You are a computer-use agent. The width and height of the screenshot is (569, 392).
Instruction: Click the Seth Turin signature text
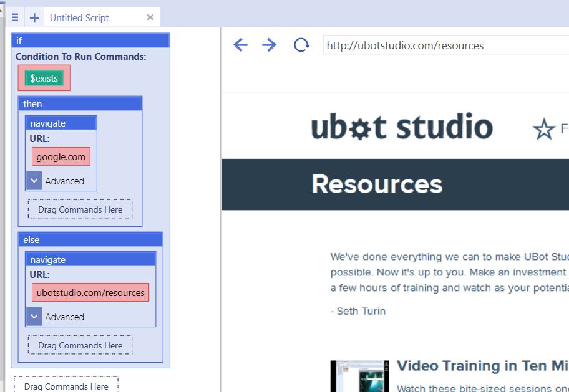click(357, 311)
